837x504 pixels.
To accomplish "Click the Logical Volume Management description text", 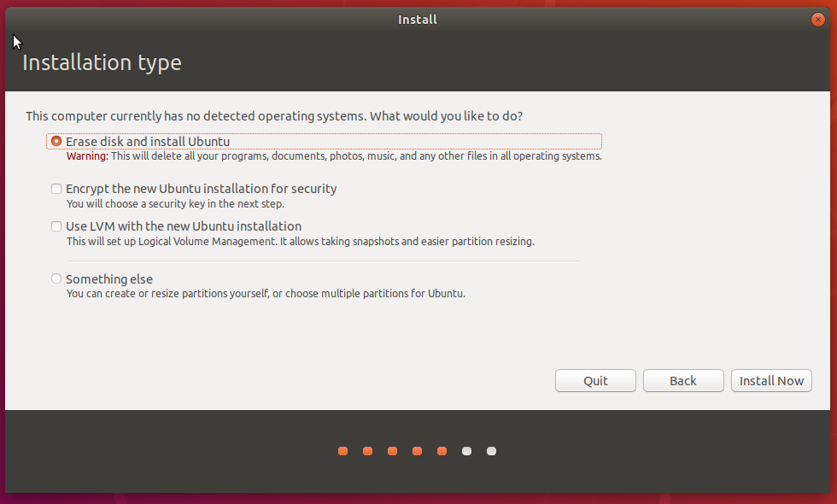I will click(300, 242).
